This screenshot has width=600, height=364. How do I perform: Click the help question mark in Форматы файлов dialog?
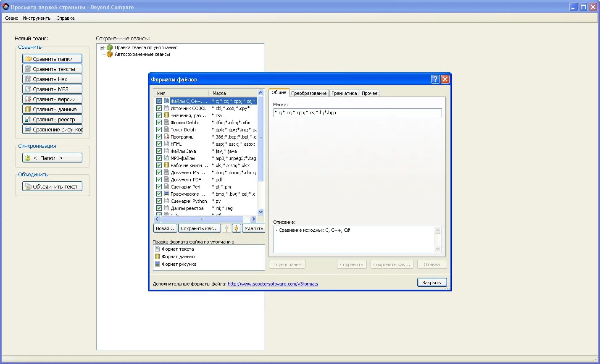(435, 79)
